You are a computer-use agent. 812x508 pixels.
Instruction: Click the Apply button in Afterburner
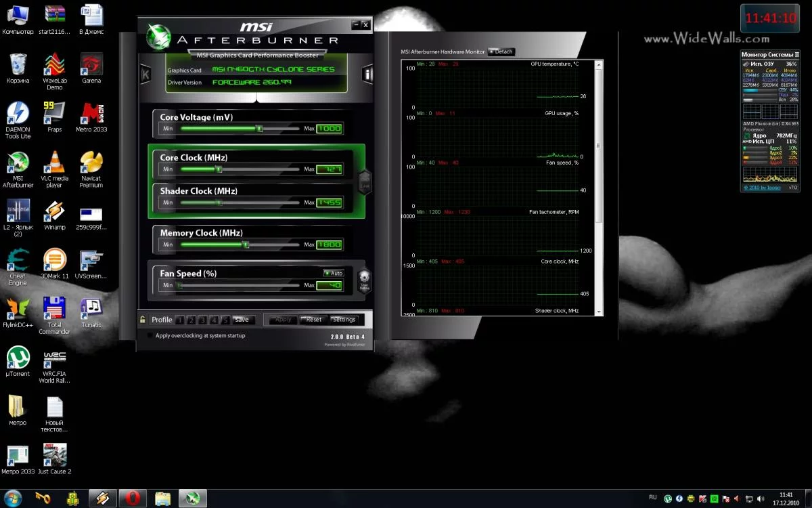point(284,320)
